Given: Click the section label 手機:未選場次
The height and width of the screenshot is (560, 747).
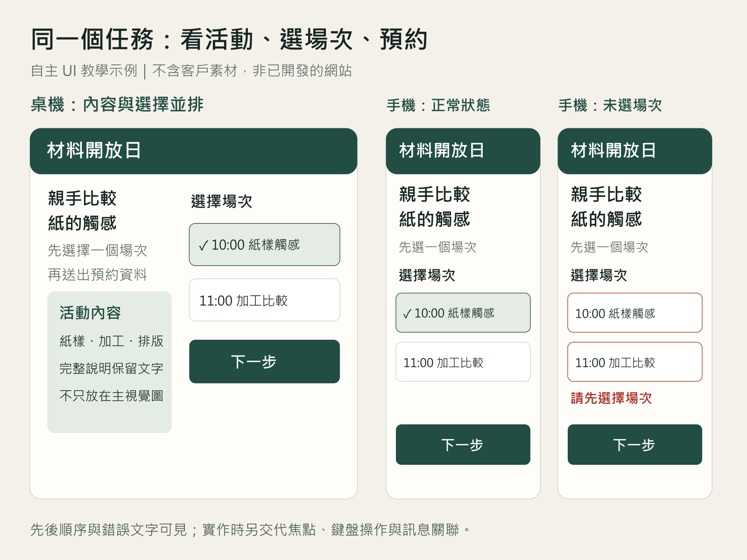Looking at the screenshot, I should (x=610, y=105).
